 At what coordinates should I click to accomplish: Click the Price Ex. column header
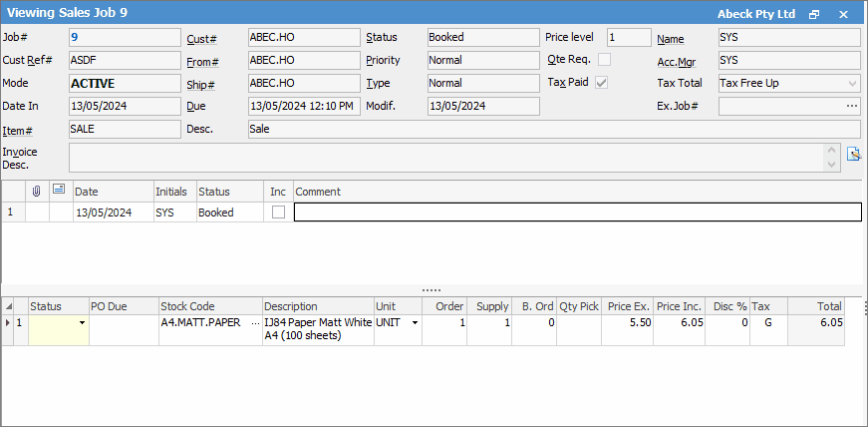click(630, 306)
